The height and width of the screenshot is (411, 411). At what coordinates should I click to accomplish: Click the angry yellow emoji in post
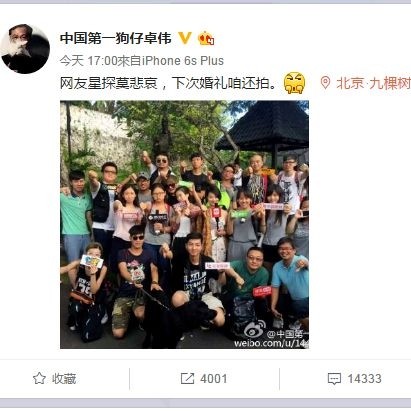(x=294, y=83)
